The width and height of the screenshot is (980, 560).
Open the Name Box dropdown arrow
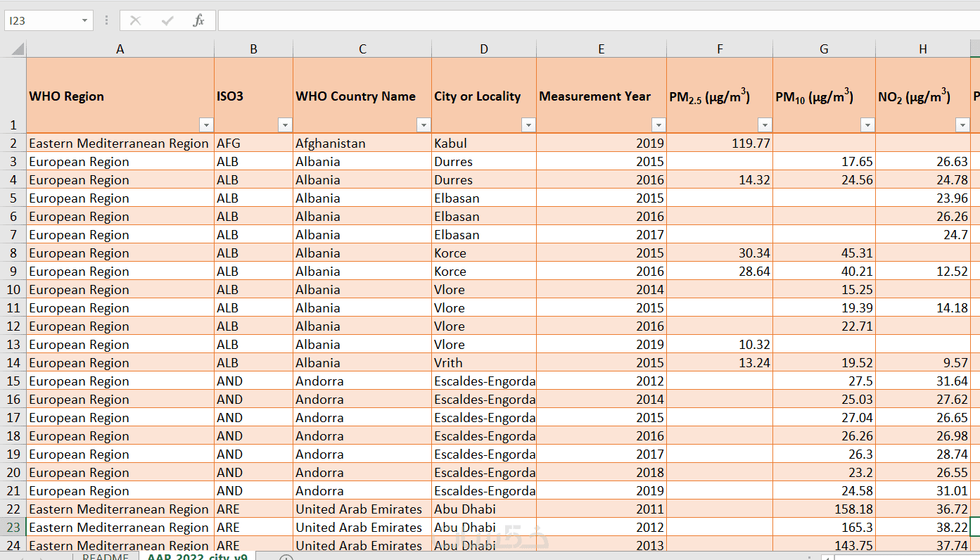(85, 21)
